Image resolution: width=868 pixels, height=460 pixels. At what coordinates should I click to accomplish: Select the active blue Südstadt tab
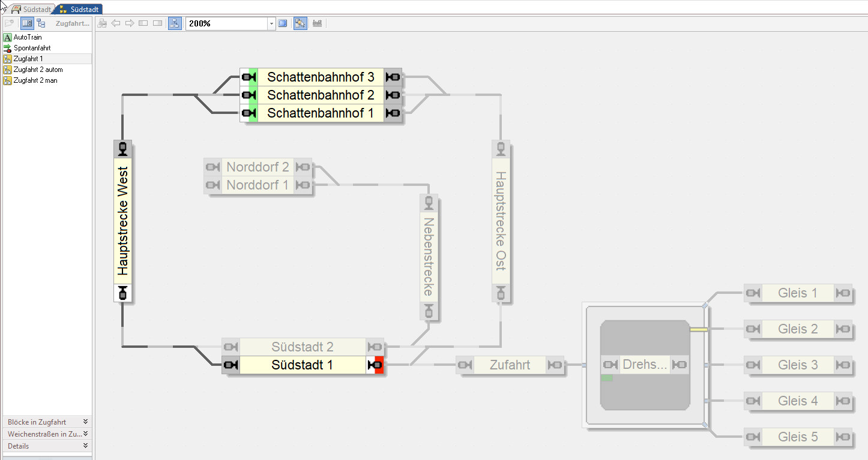pyautogui.click(x=79, y=10)
